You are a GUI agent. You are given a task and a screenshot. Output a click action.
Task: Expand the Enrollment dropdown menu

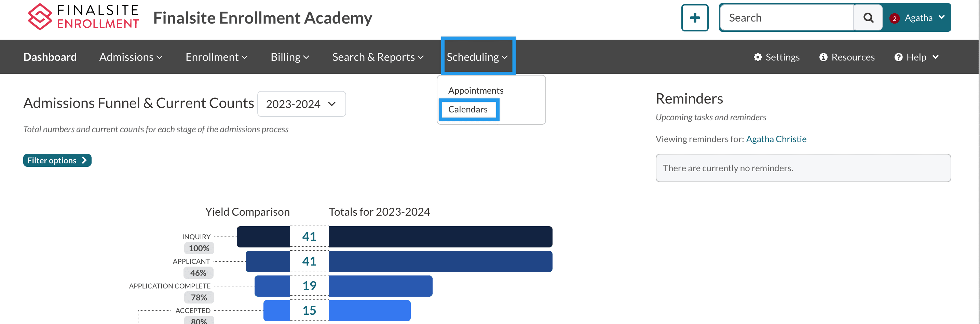[x=216, y=57]
